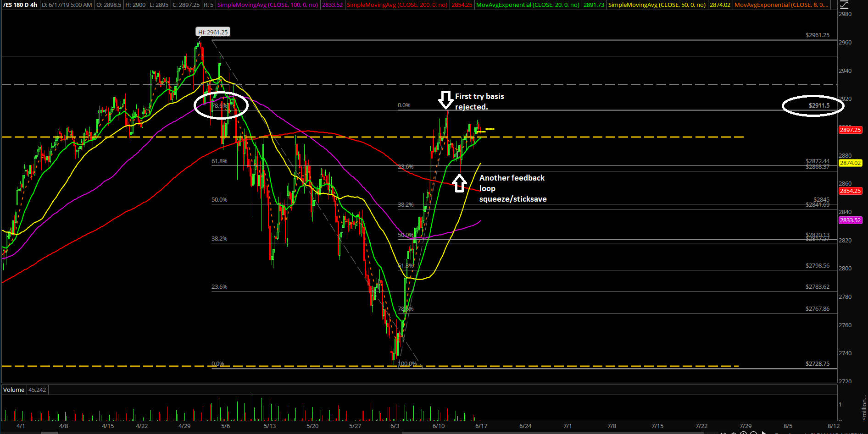Click the red 2854.25 axis bubble
868x434 pixels.
point(850,191)
